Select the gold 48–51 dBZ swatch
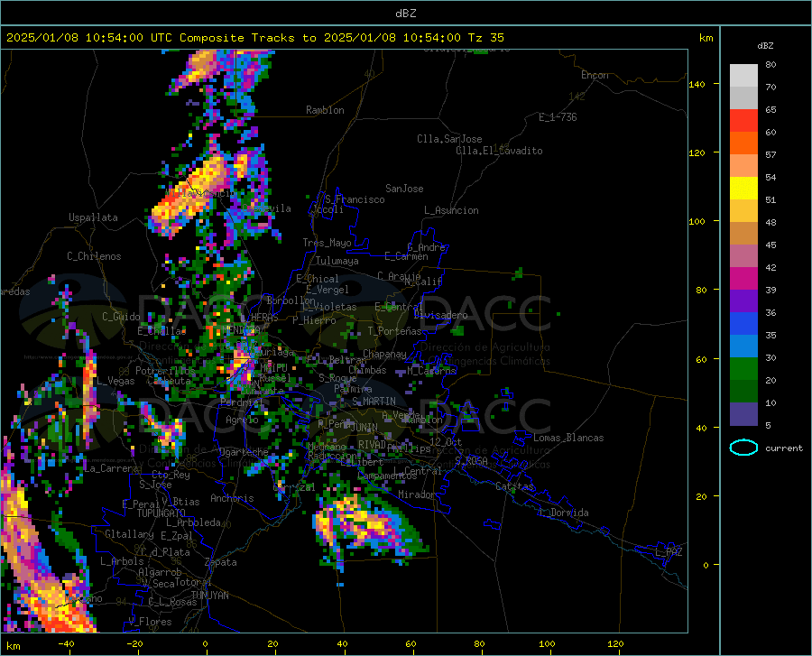The height and width of the screenshot is (656, 812). point(743,211)
